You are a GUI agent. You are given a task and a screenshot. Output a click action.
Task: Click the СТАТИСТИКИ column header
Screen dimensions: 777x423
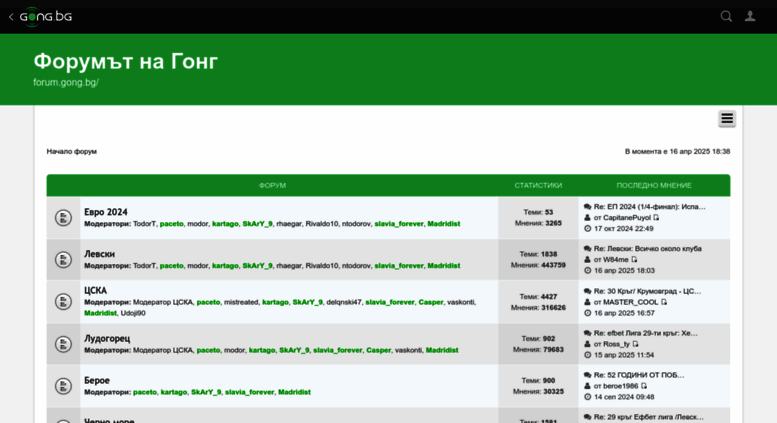point(538,185)
